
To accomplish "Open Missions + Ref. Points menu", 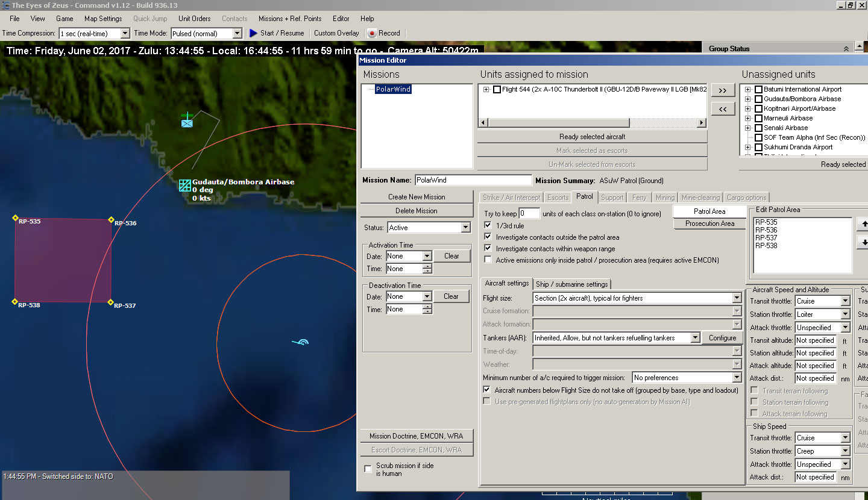I will [x=290, y=19].
